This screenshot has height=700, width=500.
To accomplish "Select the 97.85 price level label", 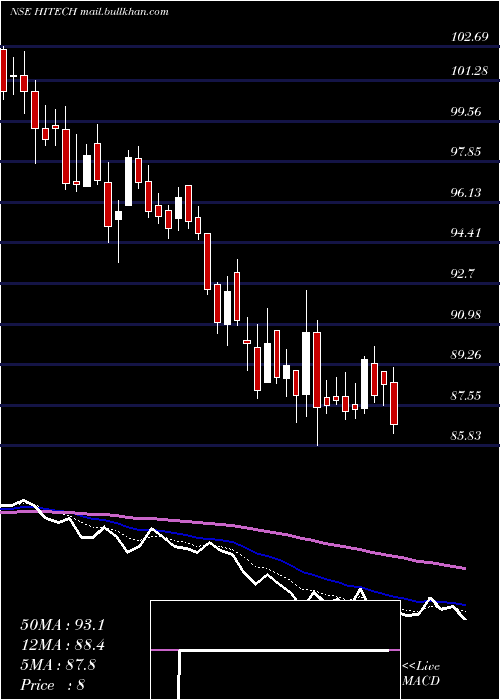I will [x=466, y=152].
